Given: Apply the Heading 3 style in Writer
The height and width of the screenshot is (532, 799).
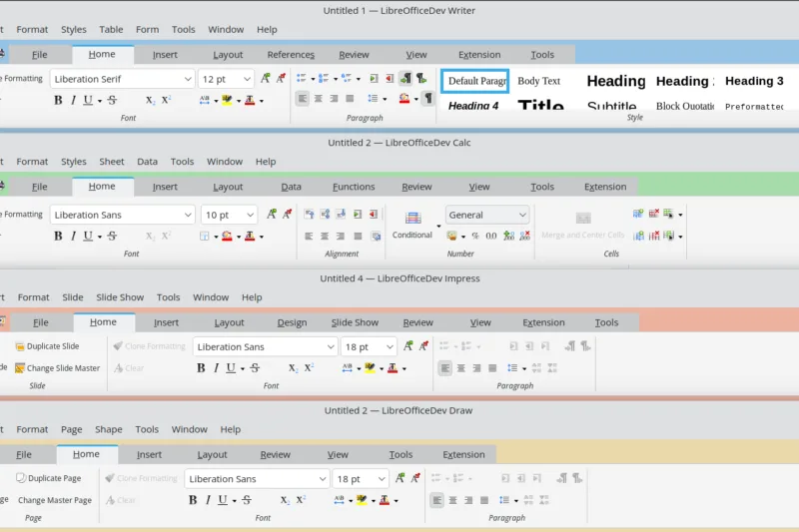Looking at the screenshot, I should pos(754,81).
